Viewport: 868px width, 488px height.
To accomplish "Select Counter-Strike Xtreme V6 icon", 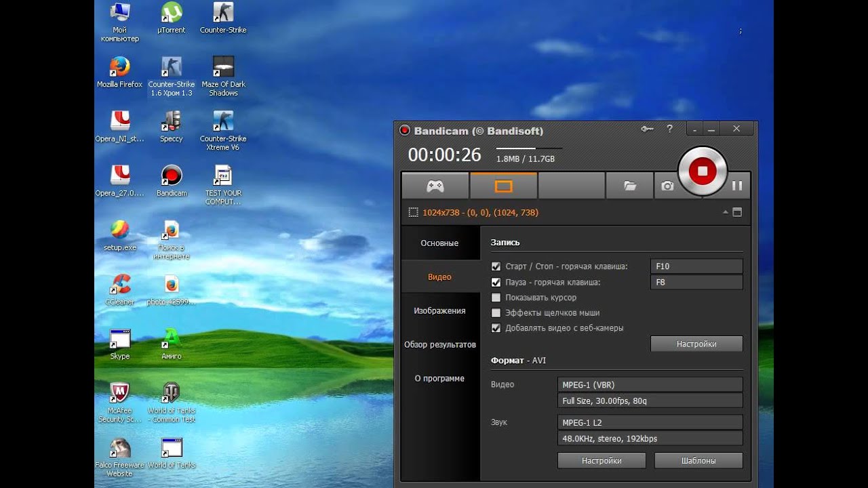I will pos(223,131).
